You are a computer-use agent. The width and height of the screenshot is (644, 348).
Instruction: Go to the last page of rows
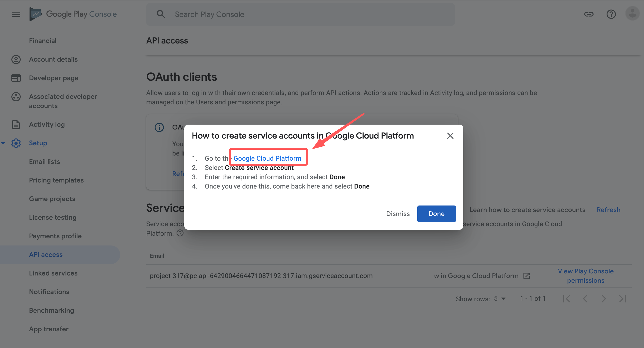[622, 298]
